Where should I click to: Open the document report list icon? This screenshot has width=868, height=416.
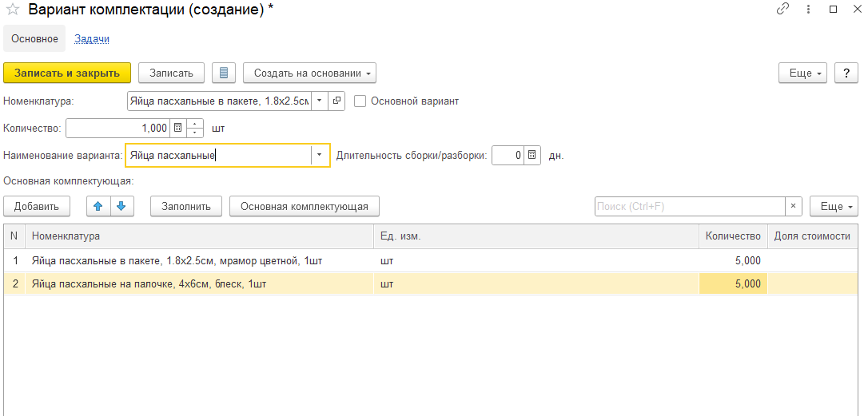point(224,73)
